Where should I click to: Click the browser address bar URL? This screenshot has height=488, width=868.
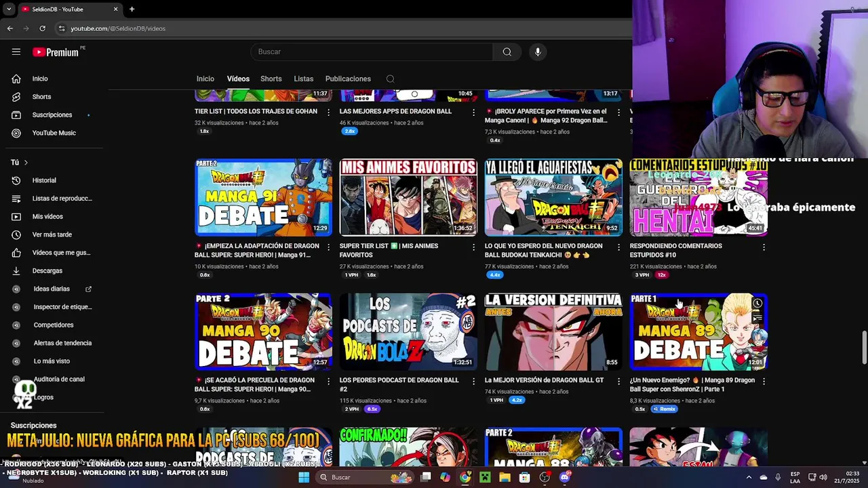pyautogui.click(x=118, y=28)
